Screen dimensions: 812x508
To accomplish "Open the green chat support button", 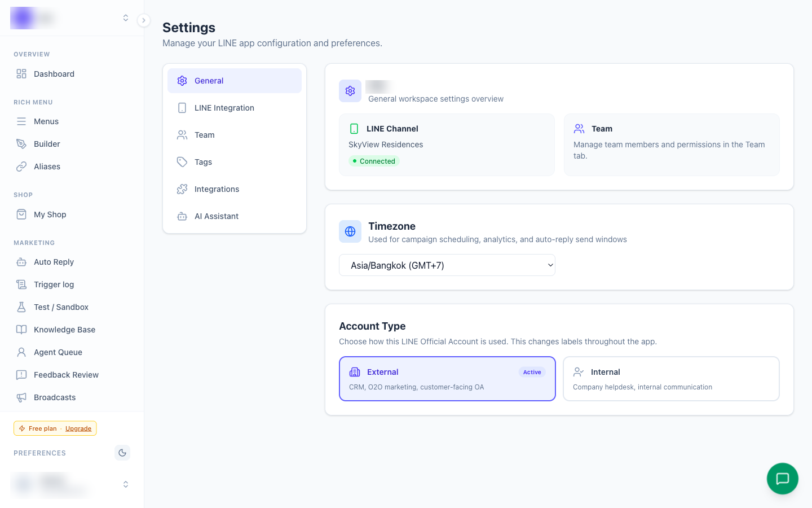I will (783, 479).
